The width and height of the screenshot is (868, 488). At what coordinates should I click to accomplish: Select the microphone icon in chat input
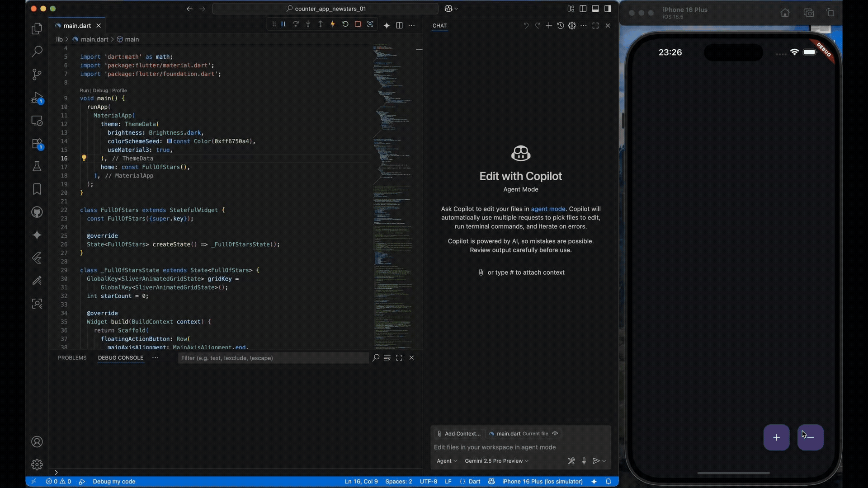(584, 461)
